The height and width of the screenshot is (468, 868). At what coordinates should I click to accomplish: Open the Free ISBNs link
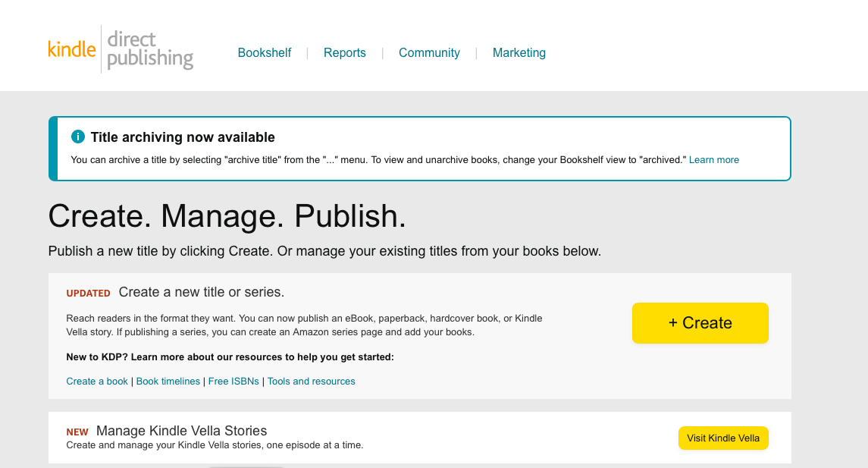tap(233, 382)
